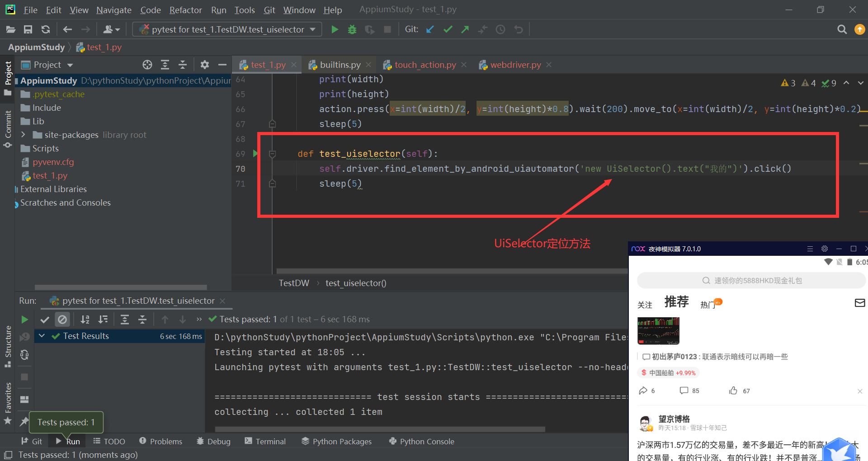Toggle show ignored tests button
The width and height of the screenshot is (868, 461).
point(62,320)
